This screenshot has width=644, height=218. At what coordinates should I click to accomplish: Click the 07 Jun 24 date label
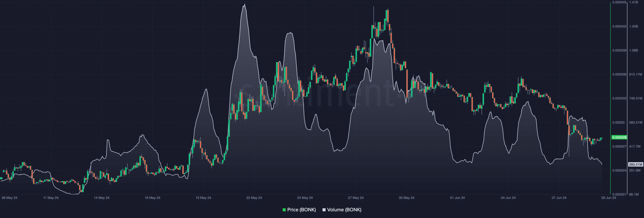pos(559,198)
